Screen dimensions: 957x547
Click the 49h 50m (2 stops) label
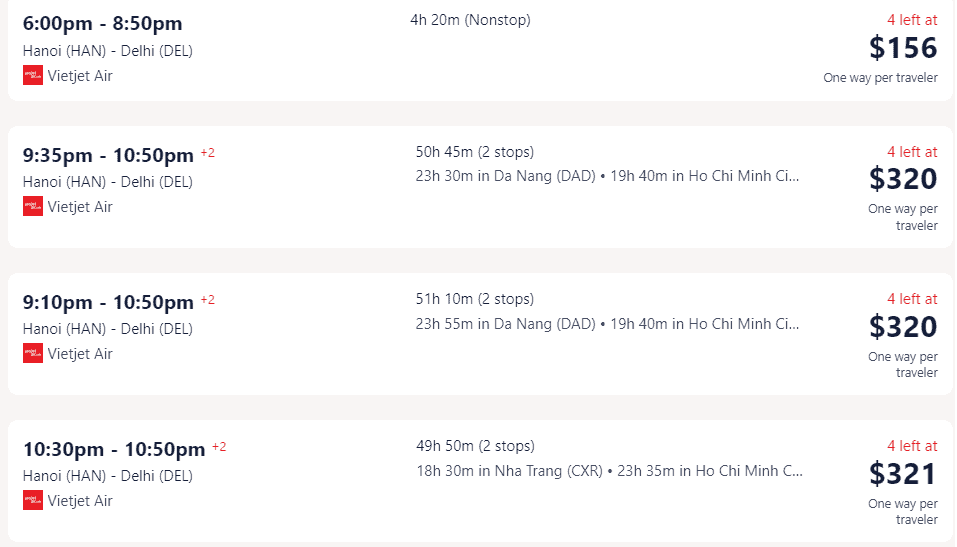tap(475, 446)
